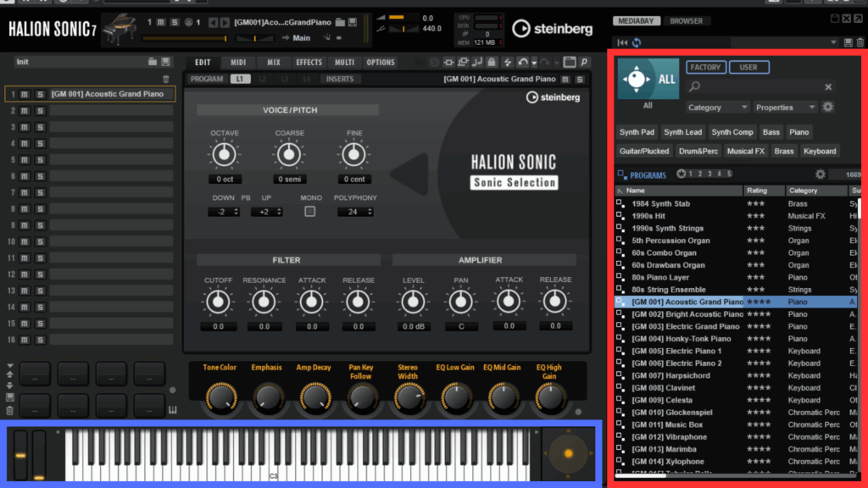Switch to the EFFECTS tab
The image size is (868, 488).
coord(309,62)
